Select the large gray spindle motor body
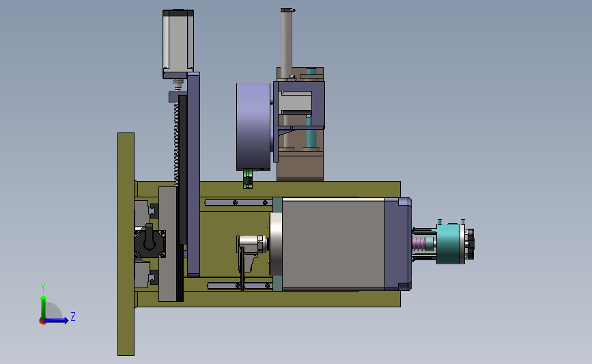Viewport: 592px width, 364px height. pyautogui.click(x=333, y=244)
